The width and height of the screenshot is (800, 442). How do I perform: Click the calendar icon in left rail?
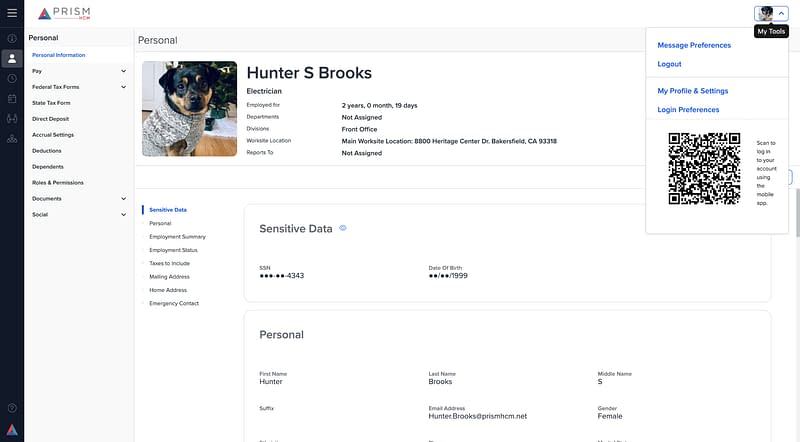coord(12,99)
